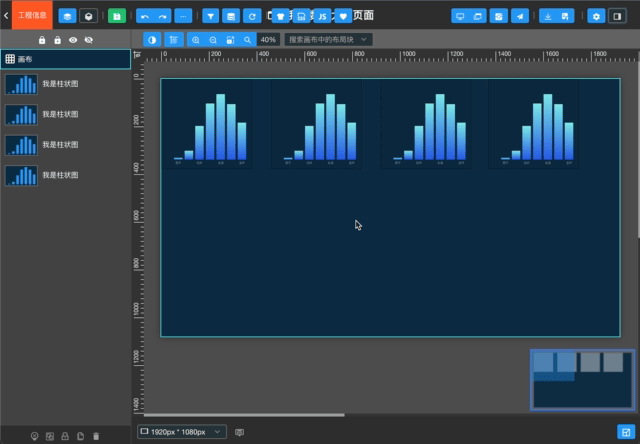
Task: Click the left lock icon above layer list
Action: click(x=42, y=40)
